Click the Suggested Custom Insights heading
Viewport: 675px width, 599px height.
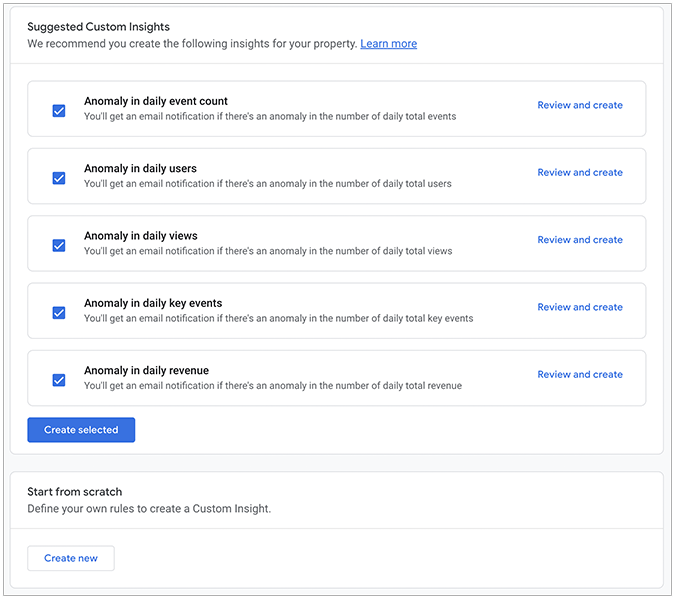[x=99, y=27]
